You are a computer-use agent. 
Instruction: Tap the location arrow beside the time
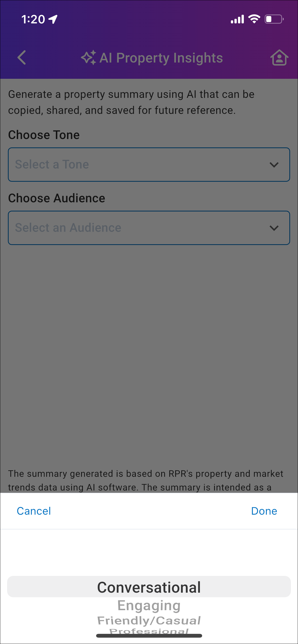point(53,19)
